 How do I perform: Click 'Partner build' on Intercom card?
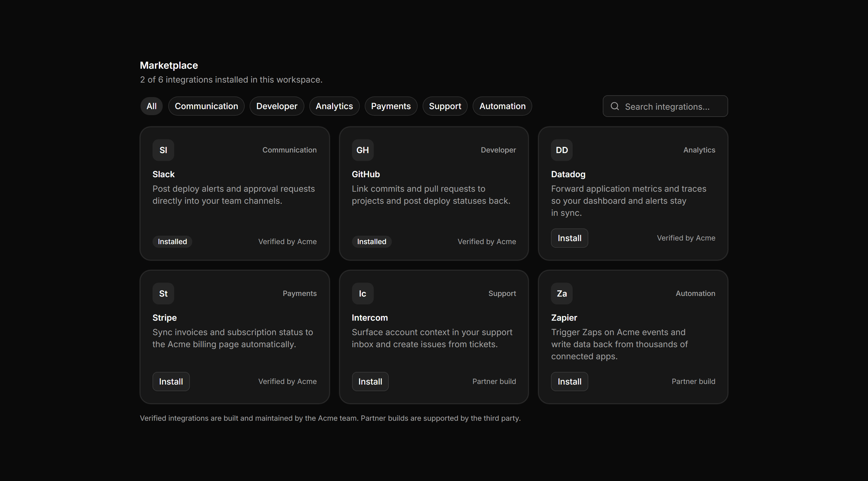pyautogui.click(x=494, y=381)
